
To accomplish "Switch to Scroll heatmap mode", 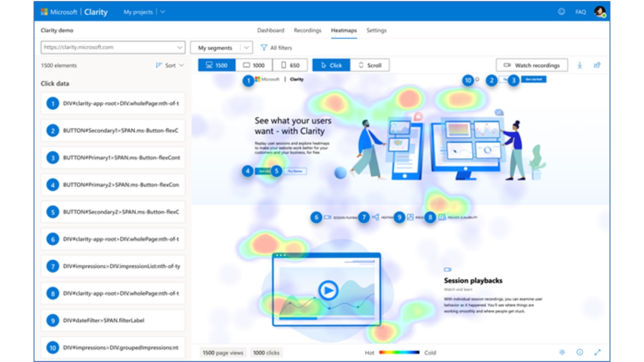I will click(x=370, y=65).
